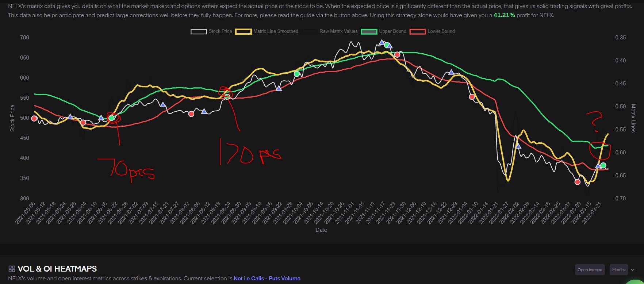Click the red Lower Bound legend swatch
The image size is (644, 284).
click(x=417, y=31)
